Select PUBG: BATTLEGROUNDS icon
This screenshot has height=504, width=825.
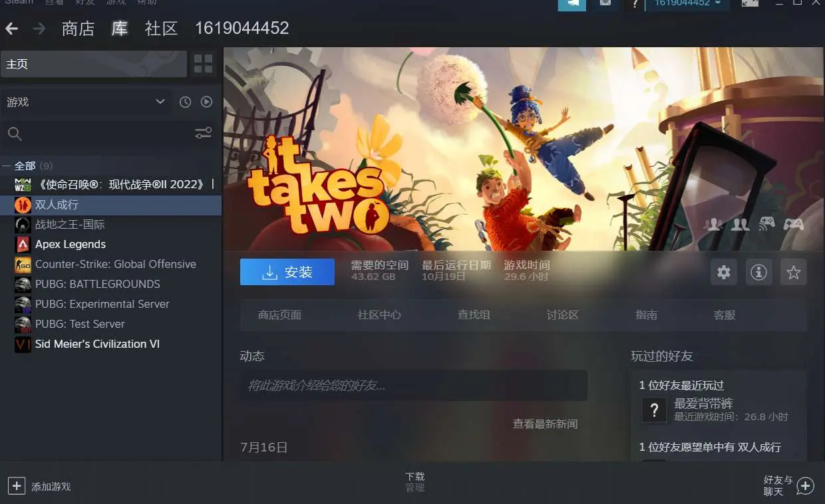pyautogui.click(x=23, y=284)
